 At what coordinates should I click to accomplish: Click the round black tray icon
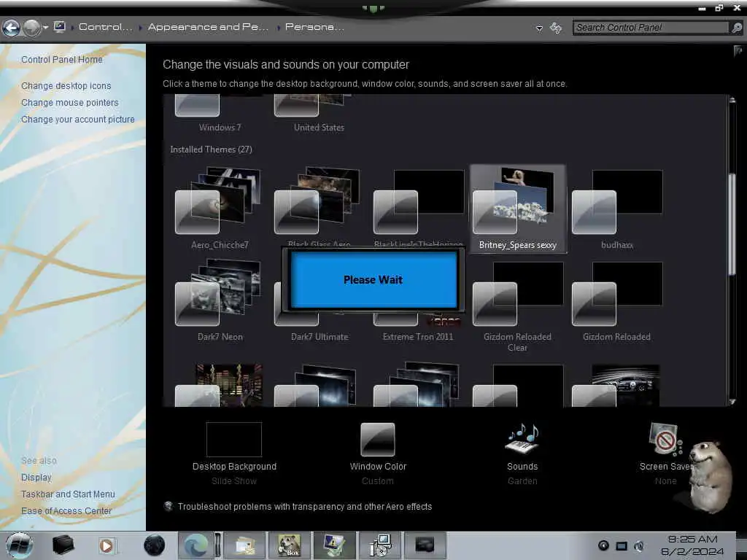(x=603, y=545)
